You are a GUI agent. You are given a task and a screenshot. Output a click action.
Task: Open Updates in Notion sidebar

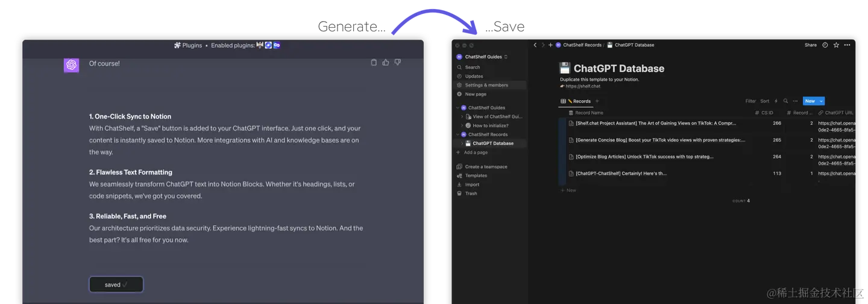click(470, 76)
